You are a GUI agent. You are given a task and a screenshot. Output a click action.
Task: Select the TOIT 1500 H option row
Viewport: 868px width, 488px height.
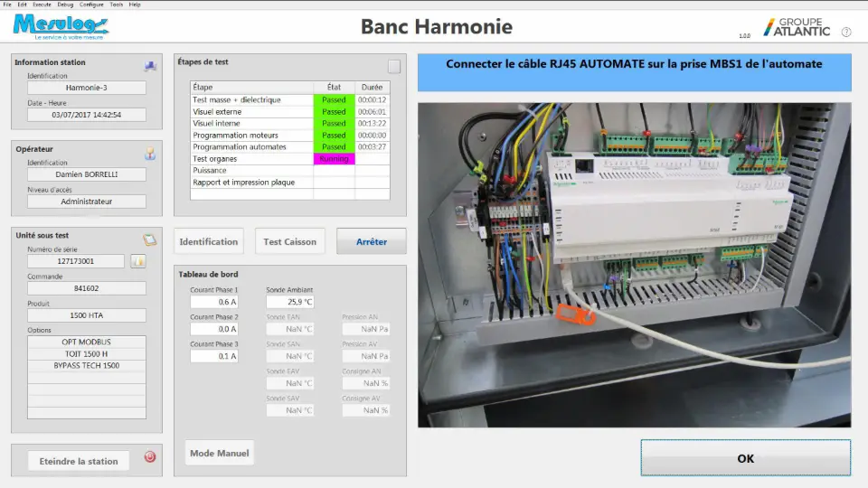(87, 353)
